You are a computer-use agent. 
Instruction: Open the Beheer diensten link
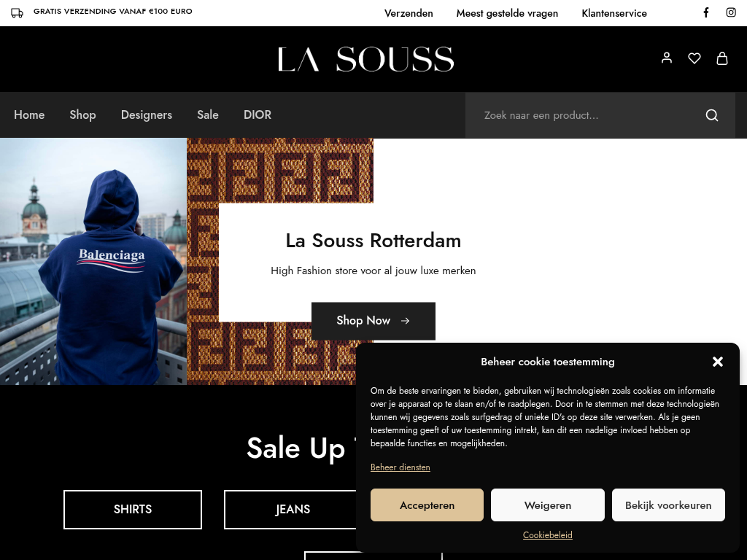click(400, 467)
